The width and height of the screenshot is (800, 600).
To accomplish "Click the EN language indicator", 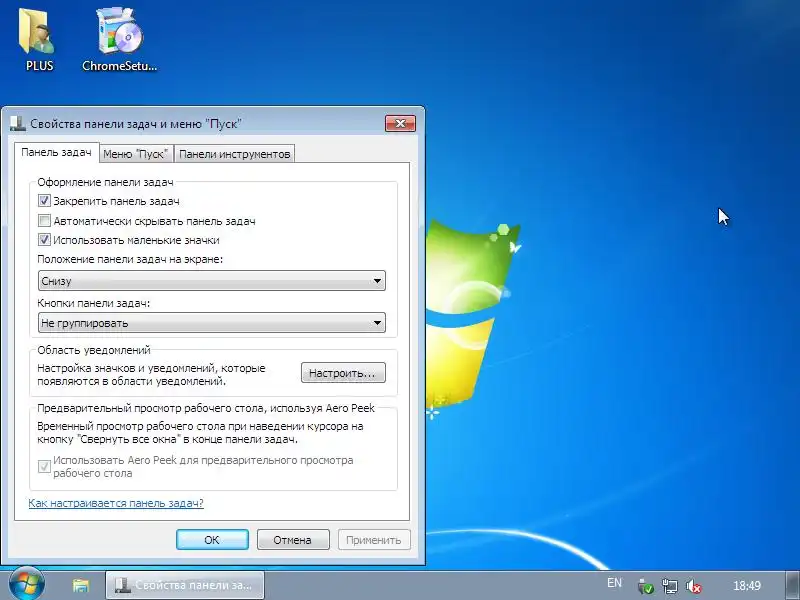I will point(614,583).
